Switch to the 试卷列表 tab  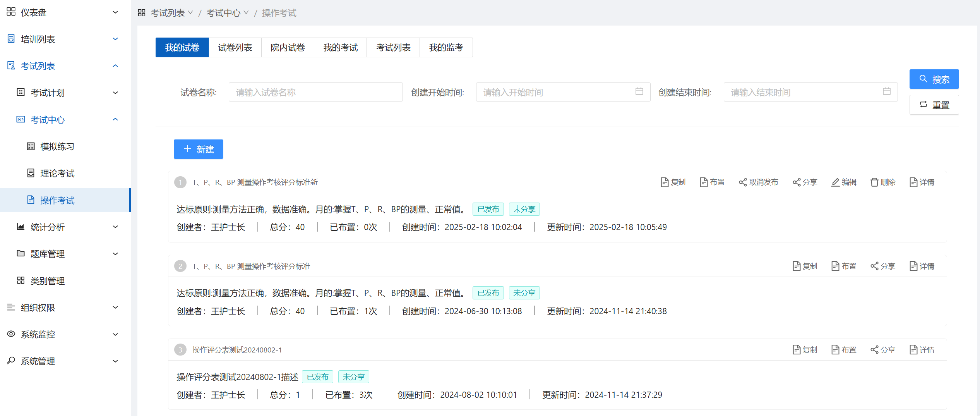pyautogui.click(x=235, y=48)
